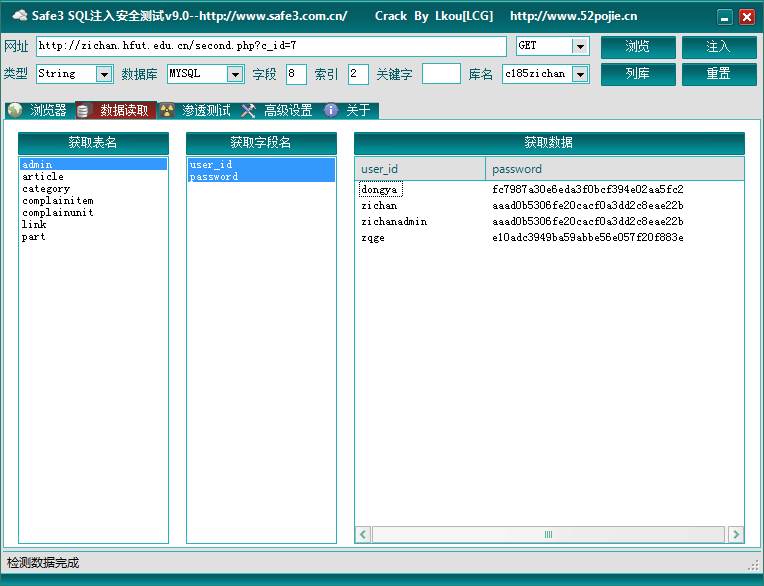Switch to the 关于 tab
764x586 pixels.
(349, 111)
